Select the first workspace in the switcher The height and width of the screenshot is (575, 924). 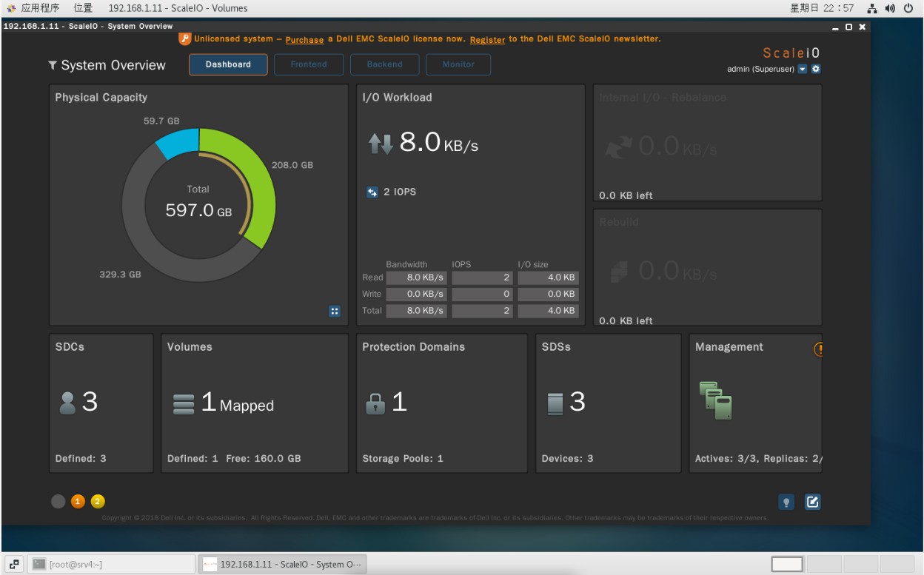787,564
